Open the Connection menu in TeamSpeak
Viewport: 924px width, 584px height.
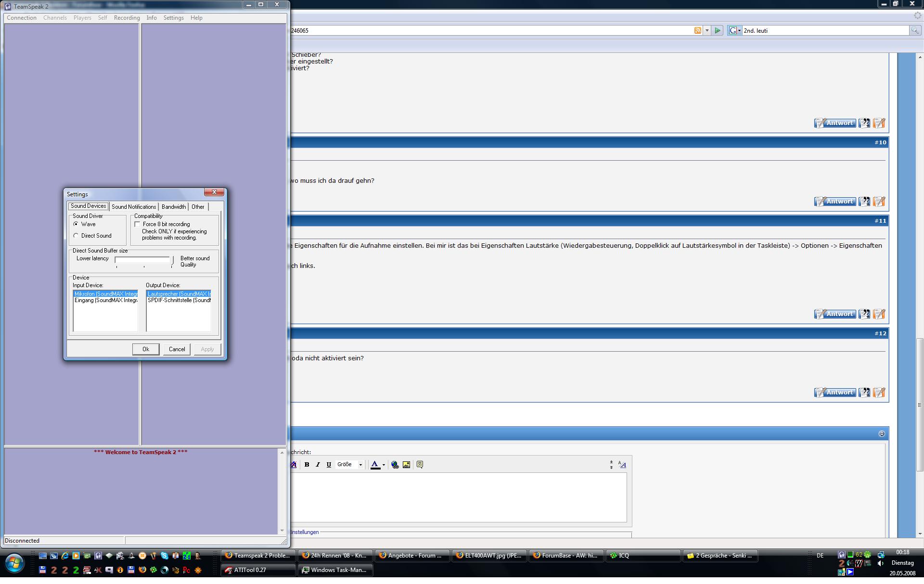22,18
